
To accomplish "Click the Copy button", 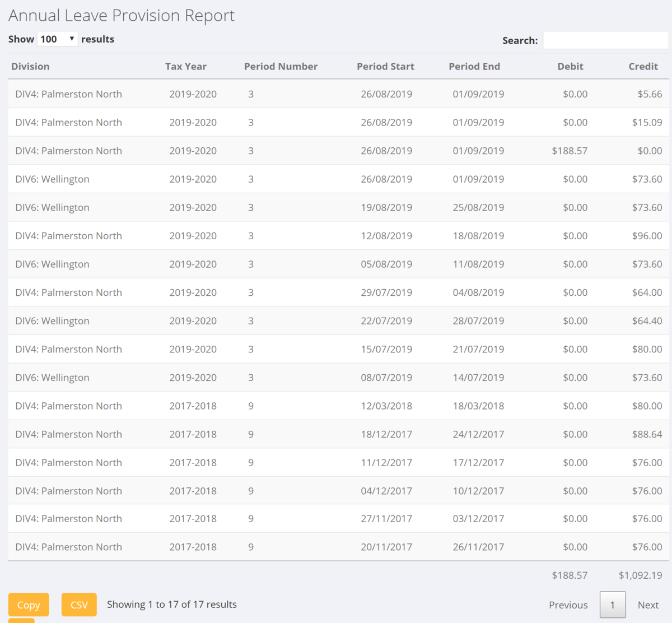I will coord(29,605).
